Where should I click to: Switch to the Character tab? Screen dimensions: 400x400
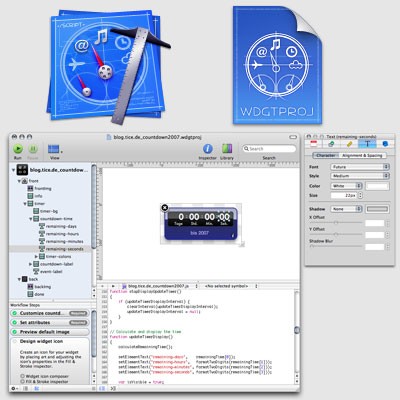point(326,156)
